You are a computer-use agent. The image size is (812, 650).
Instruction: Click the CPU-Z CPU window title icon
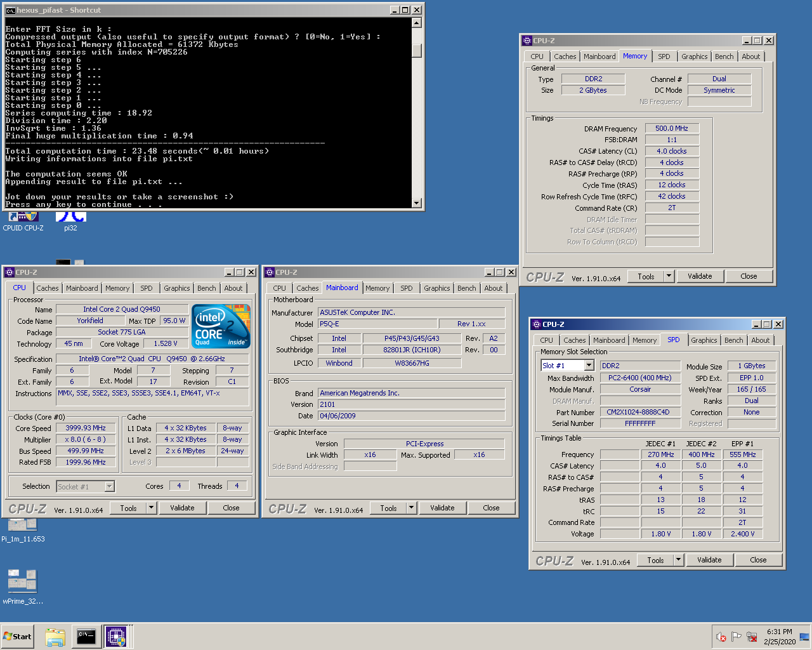(x=10, y=272)
